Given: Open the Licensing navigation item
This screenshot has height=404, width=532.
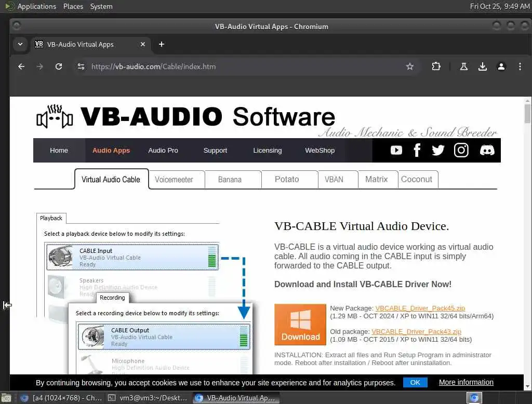Looking at the screenshot, I should coord(268,150).
